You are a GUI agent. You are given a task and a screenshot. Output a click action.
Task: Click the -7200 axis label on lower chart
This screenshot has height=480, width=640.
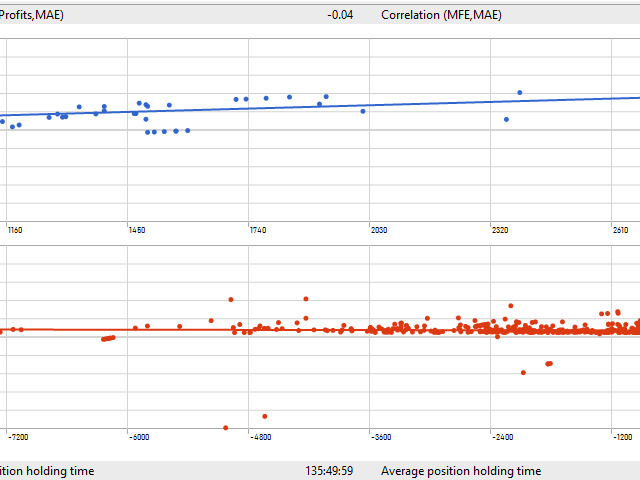click(17, 437)
